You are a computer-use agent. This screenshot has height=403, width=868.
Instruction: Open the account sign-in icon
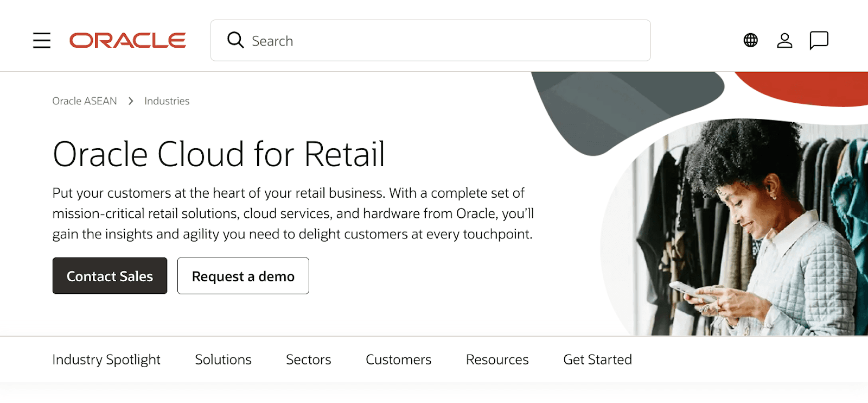point(784,40)
